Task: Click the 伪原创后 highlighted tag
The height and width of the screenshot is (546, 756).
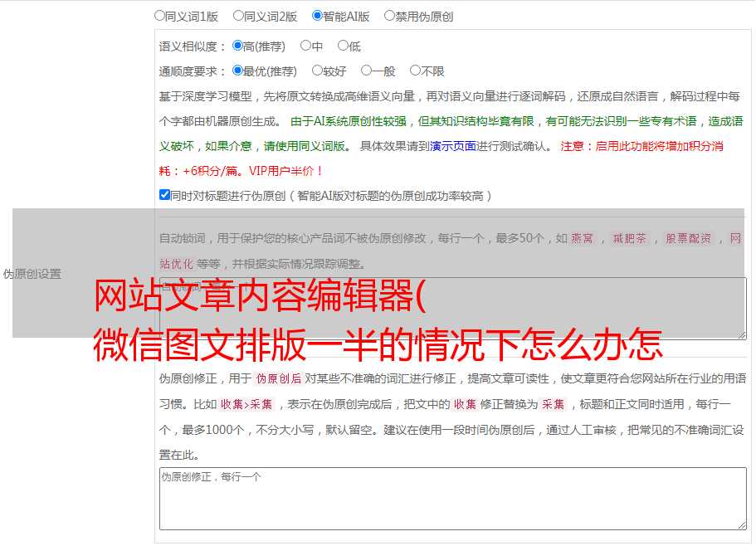Action: tap(279, 378)
